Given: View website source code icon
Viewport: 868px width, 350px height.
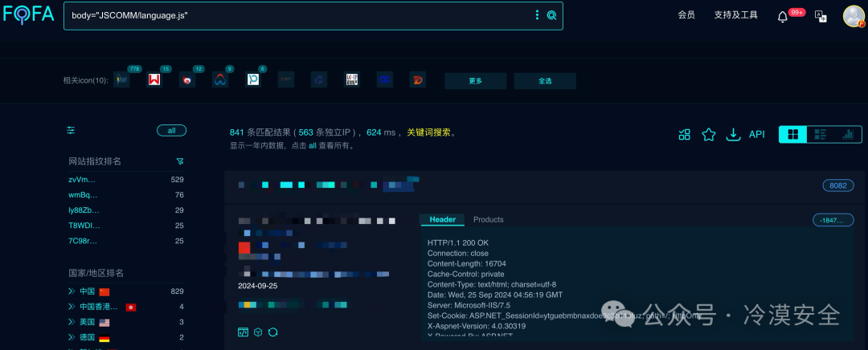Looking at the screenshot, I should click(x=243, y=332).
